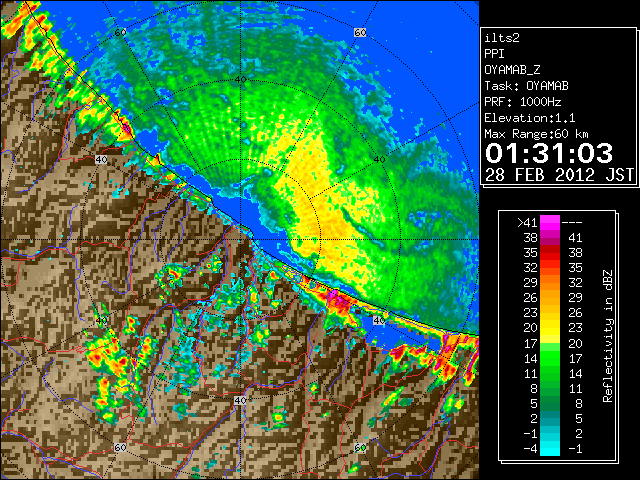Screen dimensions: 640x480
Task: Click the north 40 km range ring label
Action: click(x=240, y=80)
